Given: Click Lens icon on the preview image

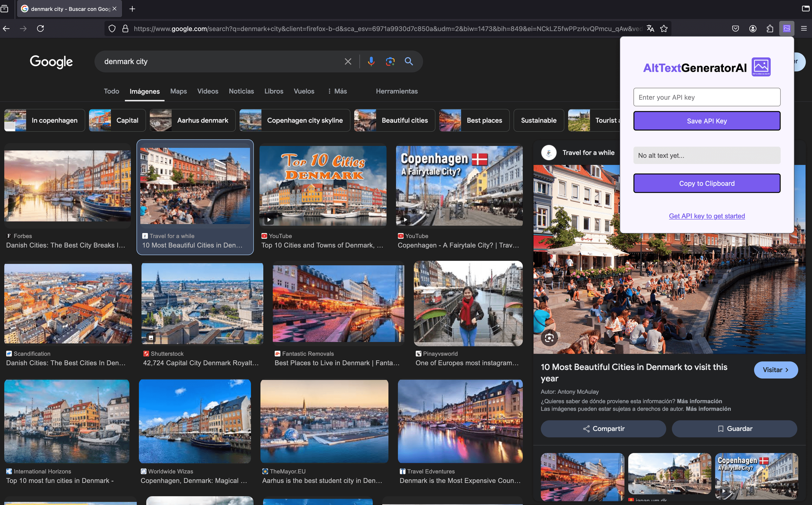Looking at the screenshot, I should tap(549, 338).
